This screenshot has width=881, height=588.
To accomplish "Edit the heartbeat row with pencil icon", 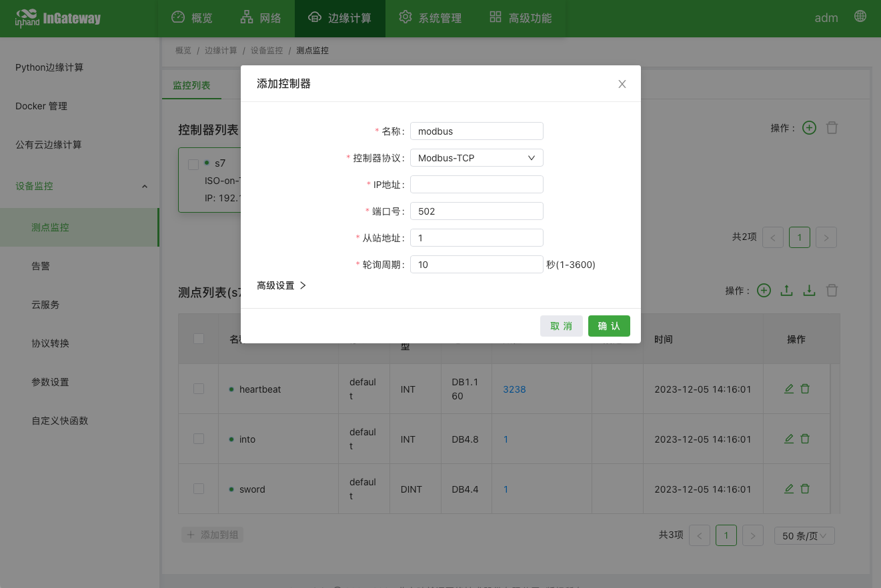I will [x=789, y=389].
